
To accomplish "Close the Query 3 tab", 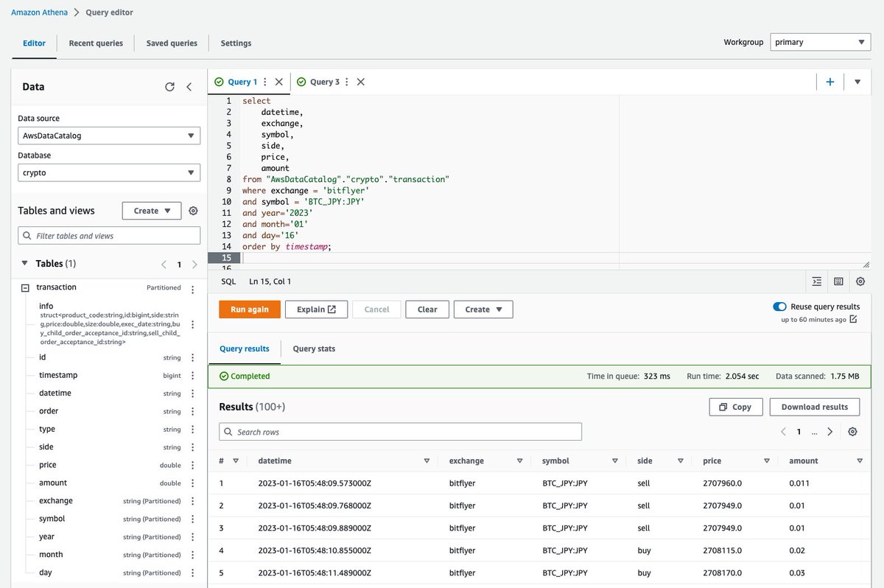I will pos(360,82).
